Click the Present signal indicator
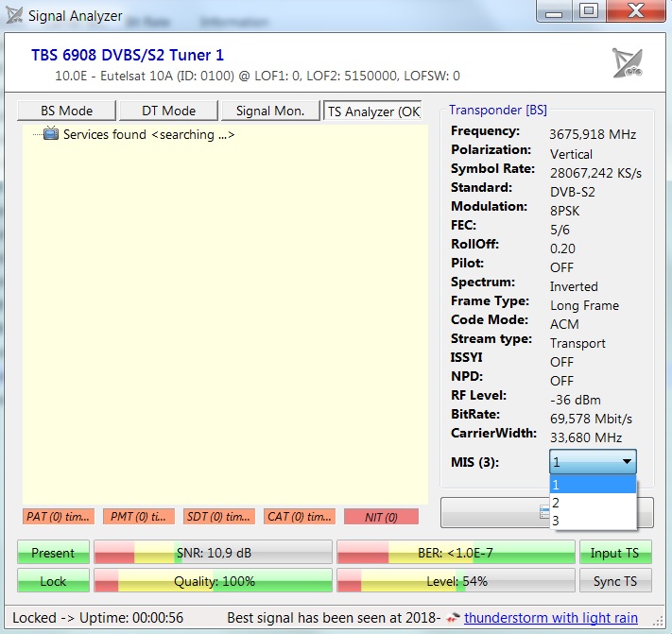 coord(53,552)
